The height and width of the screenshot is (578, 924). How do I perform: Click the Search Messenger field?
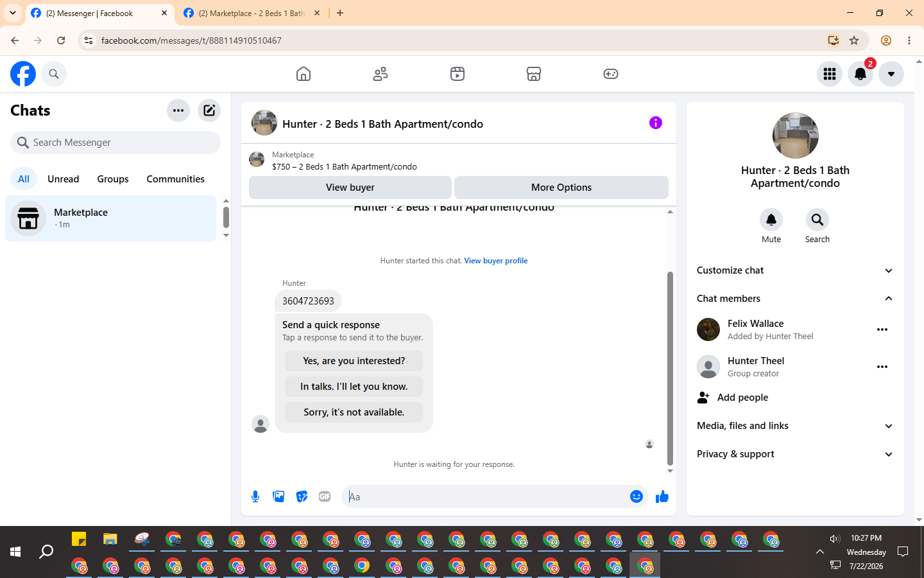point(116,143)
